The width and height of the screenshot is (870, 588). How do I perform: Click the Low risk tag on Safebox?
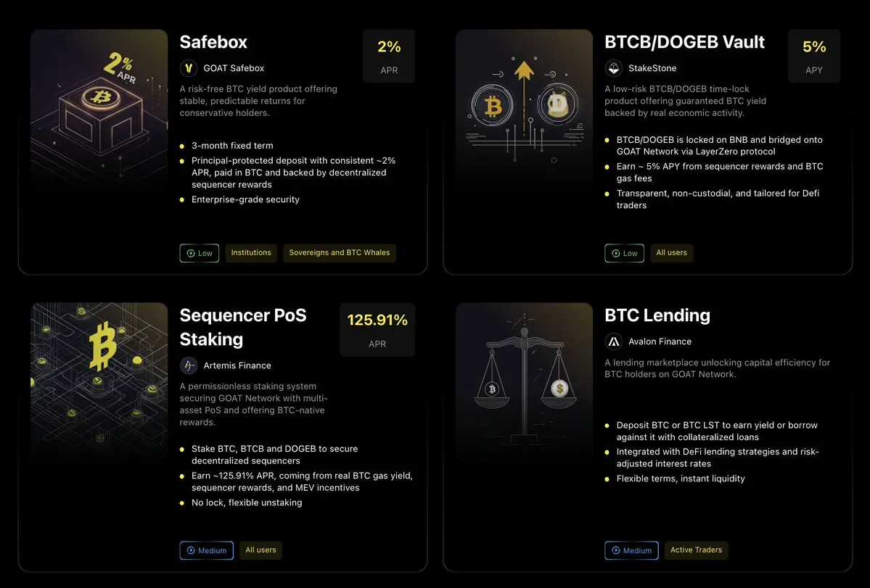tap(200, 253)
